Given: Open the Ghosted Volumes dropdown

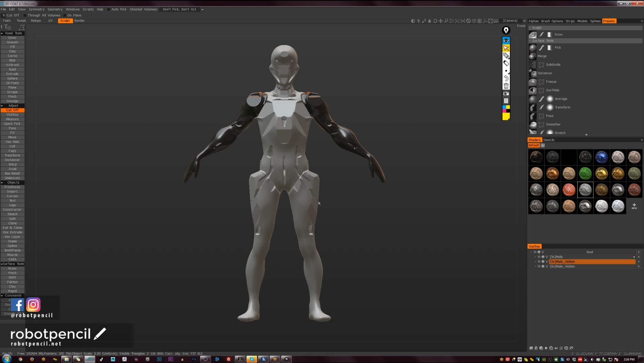Looking at the screenshot, I should point(182,9).
